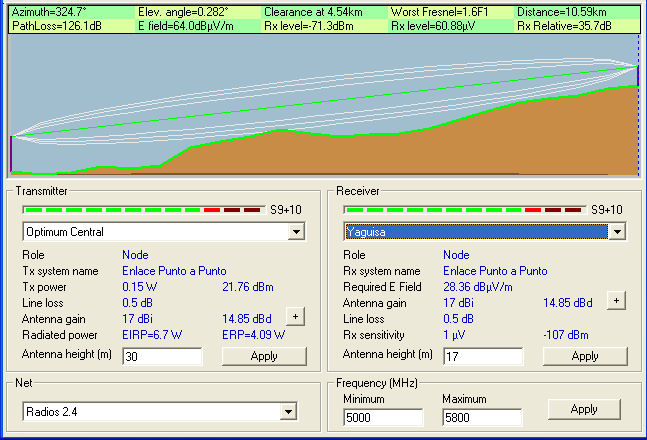Click the transmitter Line loss 0.5 dB value
Image resolution: width=647 pixels, height=440 pixels.
tap(137, 303)
